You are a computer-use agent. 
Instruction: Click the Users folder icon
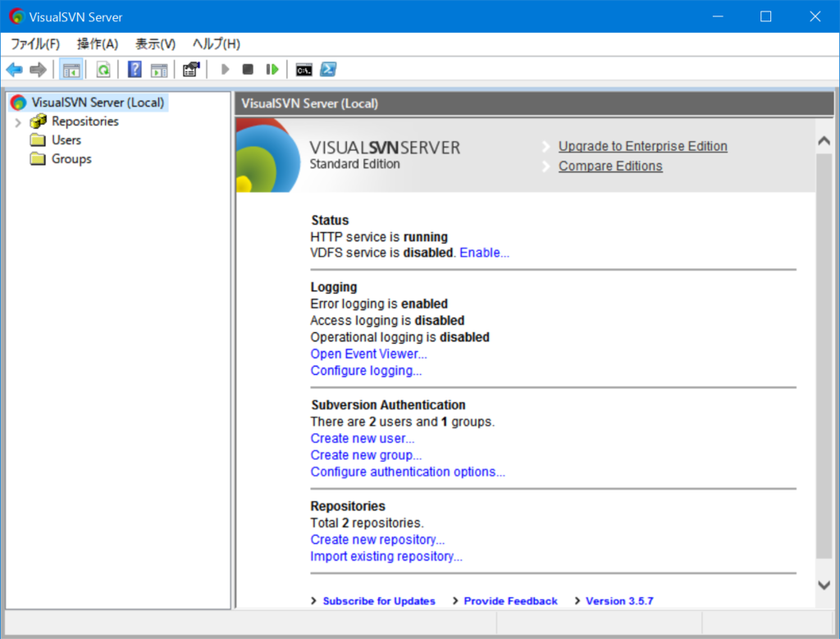pyautogui.click(x=38, y=140)
